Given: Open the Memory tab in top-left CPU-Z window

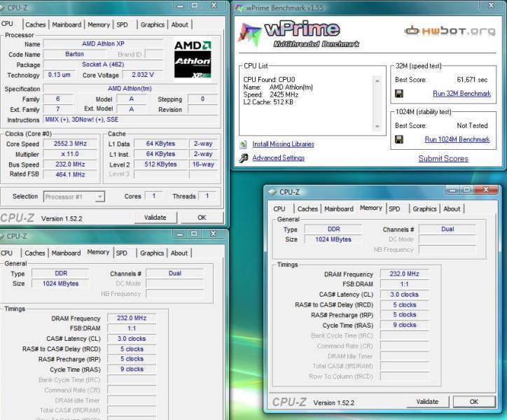Looking at the screenshot, I should pos(99,24).
